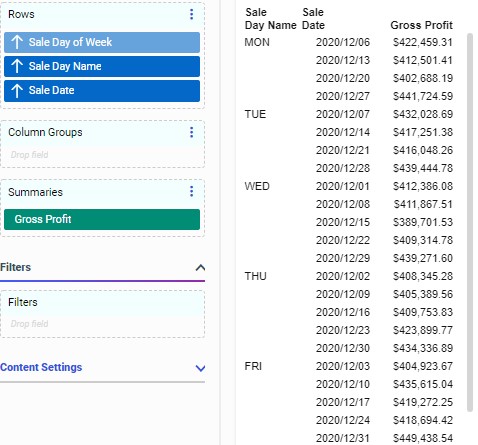
Task: Toggle sort arrow on Sale Day Name
Action: tap(17, 66)
